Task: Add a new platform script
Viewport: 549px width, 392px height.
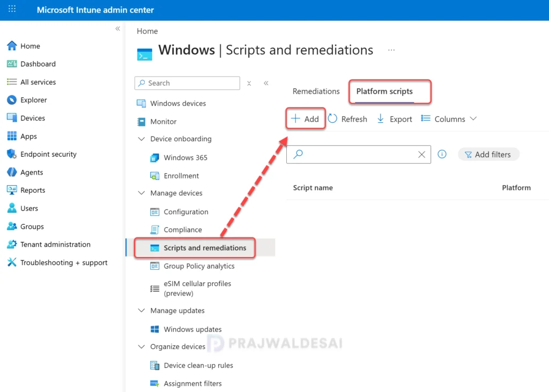Action: (x=305, y=119)
